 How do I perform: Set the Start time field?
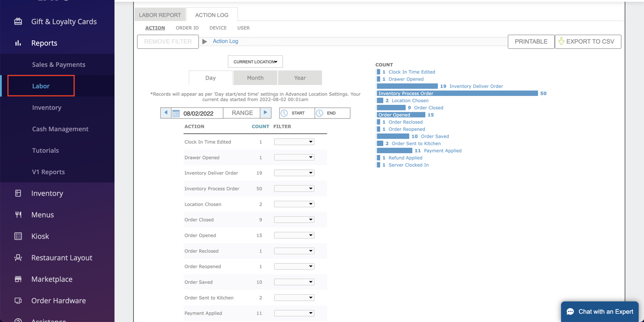297,113
